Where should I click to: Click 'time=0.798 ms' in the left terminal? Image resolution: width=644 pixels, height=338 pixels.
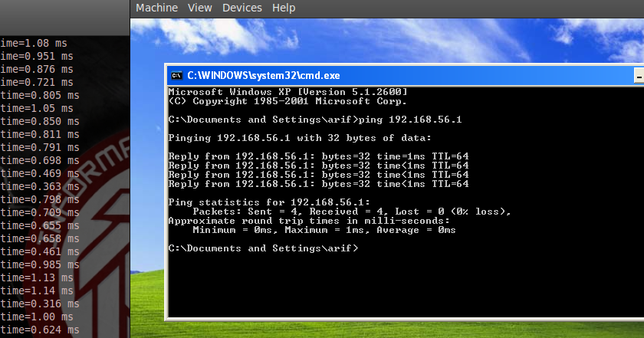coord(40,199)
